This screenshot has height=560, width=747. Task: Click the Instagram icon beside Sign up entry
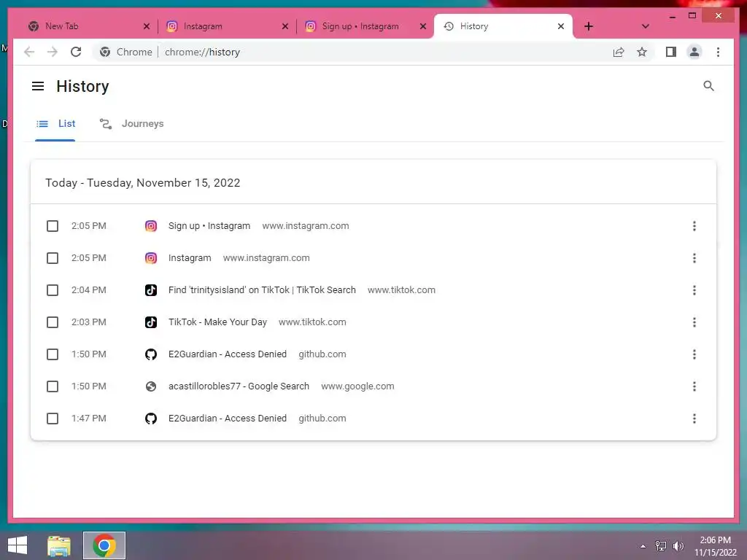[151, 226]
